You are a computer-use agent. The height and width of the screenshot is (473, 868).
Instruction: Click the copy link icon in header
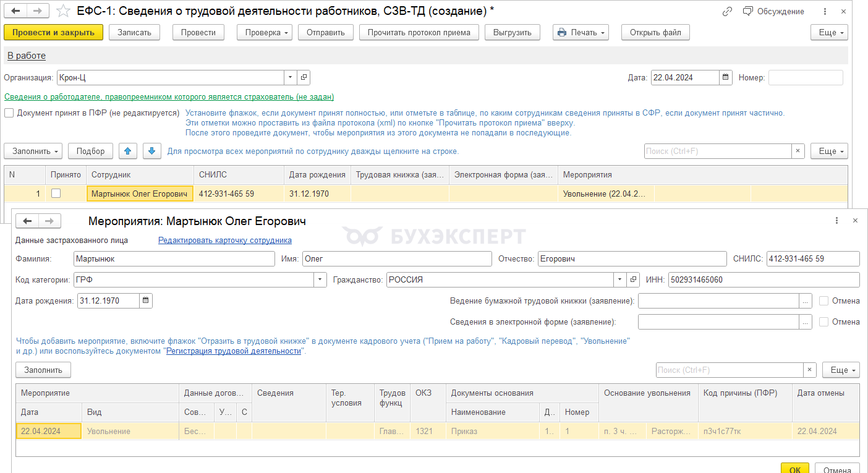click(x=727, y=12)
